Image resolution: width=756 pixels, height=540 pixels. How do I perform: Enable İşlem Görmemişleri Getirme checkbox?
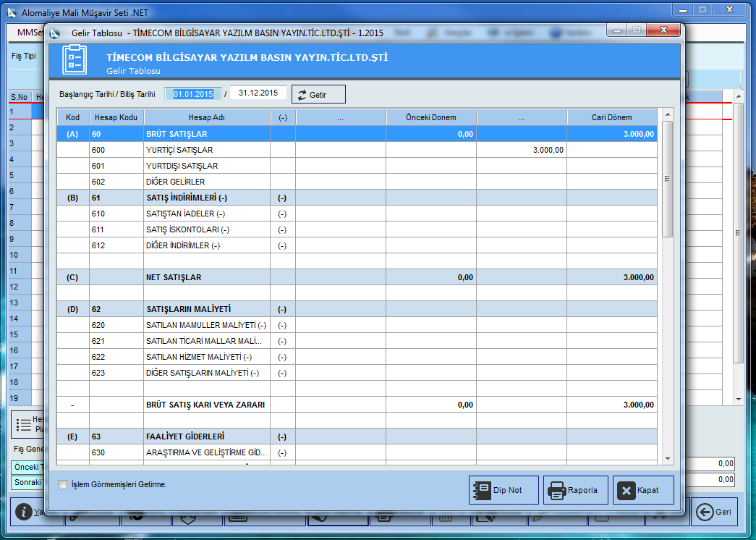pos(63,484)
